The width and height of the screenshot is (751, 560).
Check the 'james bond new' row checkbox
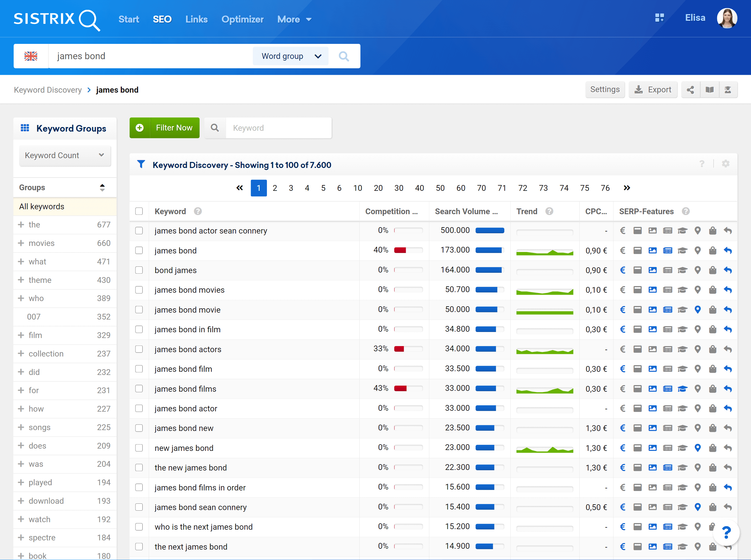point(139,428)
